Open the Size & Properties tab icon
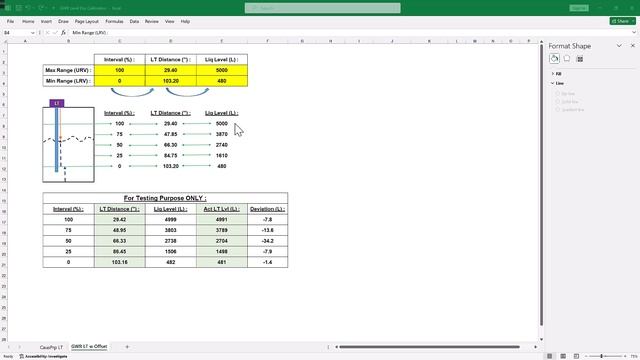Image resolution: width=640 pixels, height=360 pixels. 580,59
